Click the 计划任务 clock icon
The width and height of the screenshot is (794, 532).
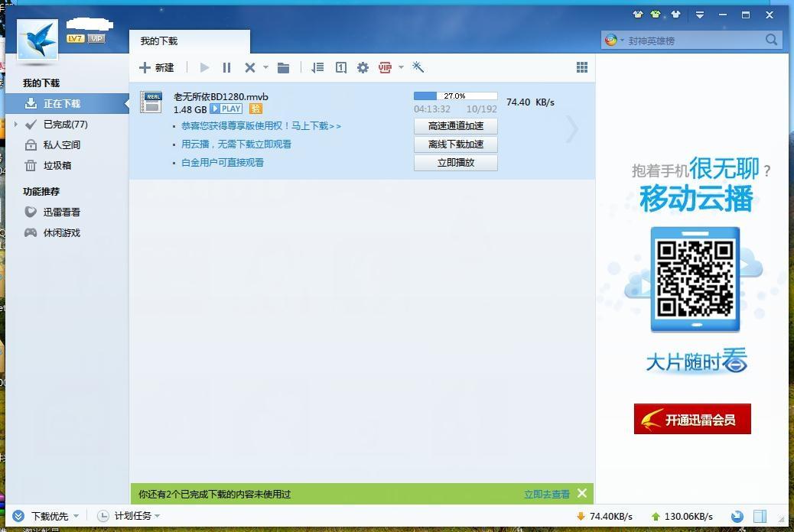(x=103, y=516)
